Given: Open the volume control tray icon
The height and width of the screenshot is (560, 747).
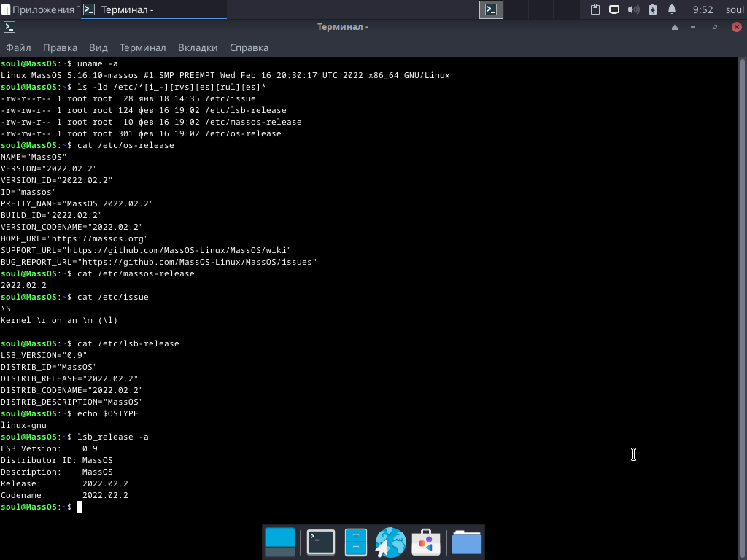Looking at the screenshot, I should (633, 9).
